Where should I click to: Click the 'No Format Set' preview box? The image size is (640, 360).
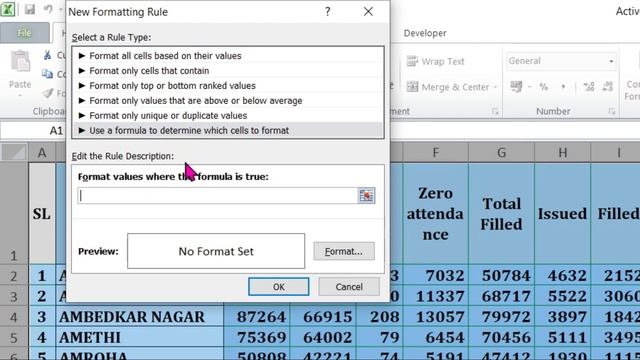[x=216, y=251]
